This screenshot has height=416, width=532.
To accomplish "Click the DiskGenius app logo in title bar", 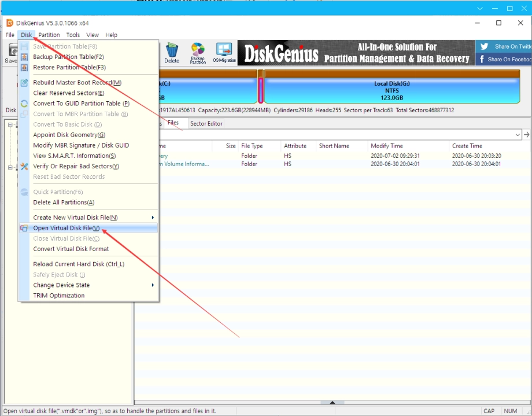I will tap(9, 23).
